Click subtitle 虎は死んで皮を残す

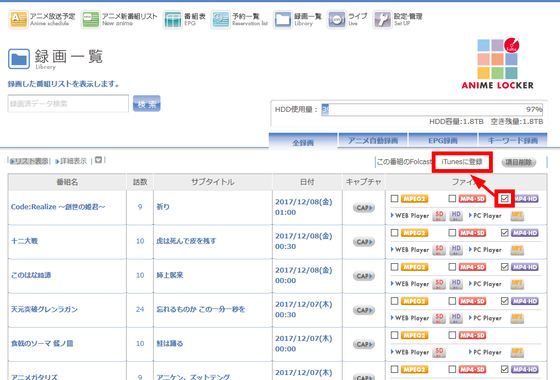click(186, 241)
